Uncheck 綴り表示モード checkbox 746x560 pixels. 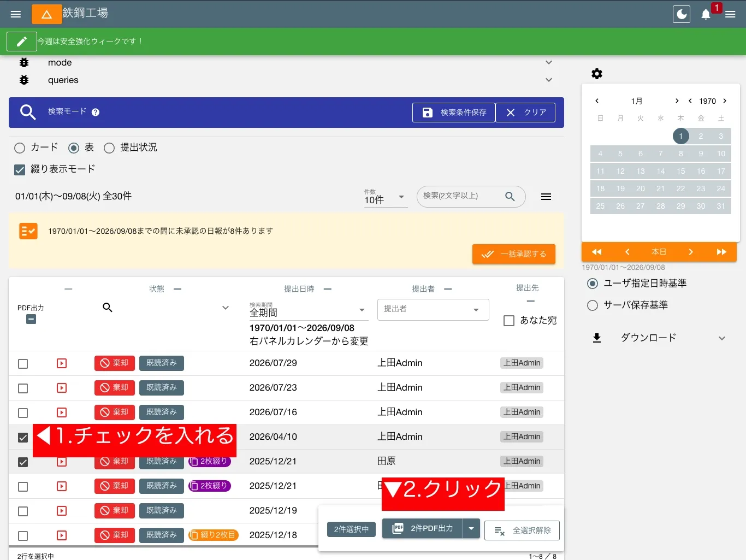(x=20, y=170)
